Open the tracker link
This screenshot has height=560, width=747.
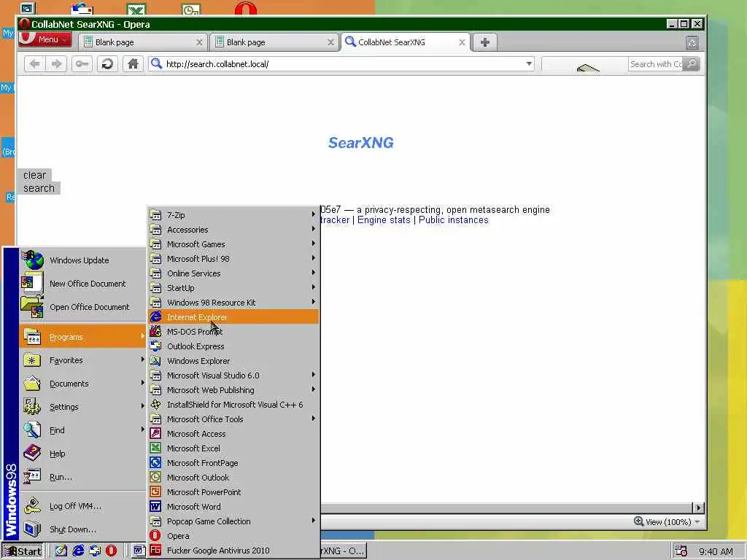click(335, 220)
